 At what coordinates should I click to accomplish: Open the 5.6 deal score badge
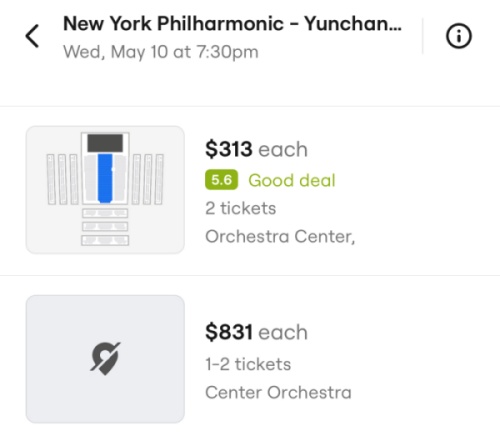pyautogui.click(x=221, y=180)
